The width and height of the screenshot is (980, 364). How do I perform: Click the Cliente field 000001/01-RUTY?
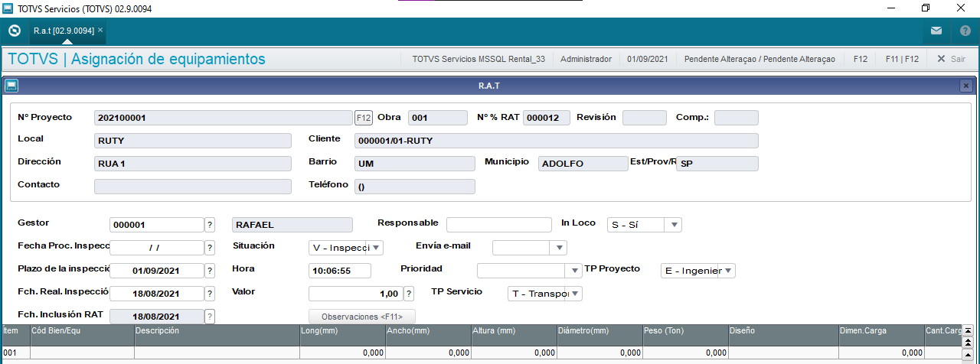click(557, 141)
